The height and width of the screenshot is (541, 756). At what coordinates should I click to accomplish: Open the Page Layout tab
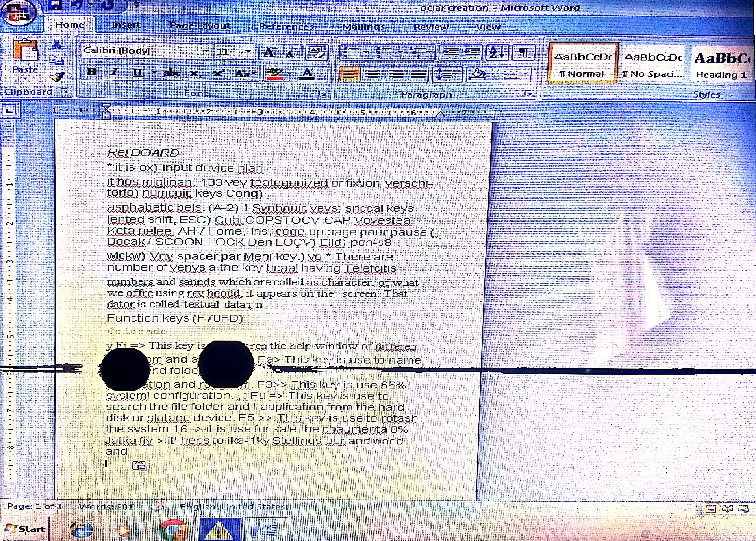200,26
